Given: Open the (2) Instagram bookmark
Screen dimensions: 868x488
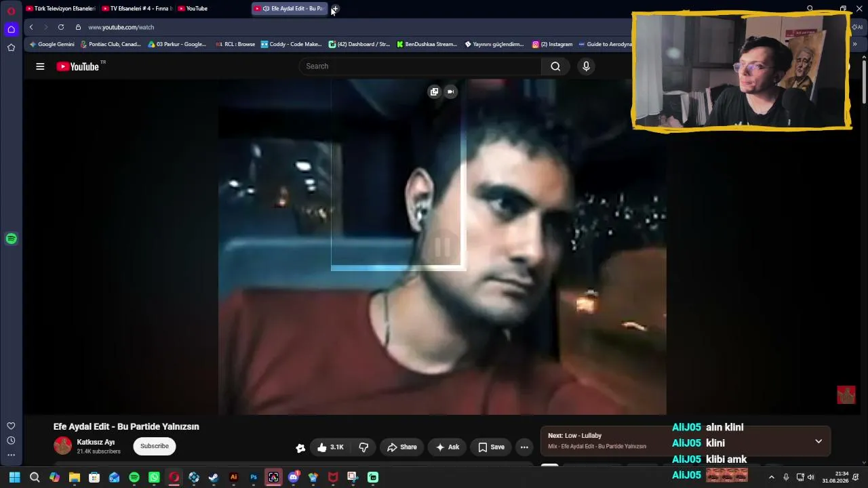Looking at the screenshot, I should click(553, 44).
